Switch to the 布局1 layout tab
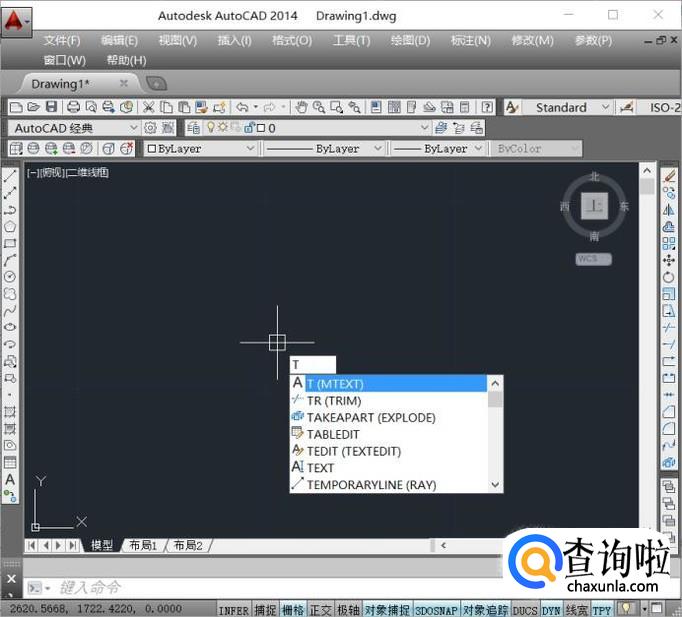 pyautogui.click(x=143, y=545)
